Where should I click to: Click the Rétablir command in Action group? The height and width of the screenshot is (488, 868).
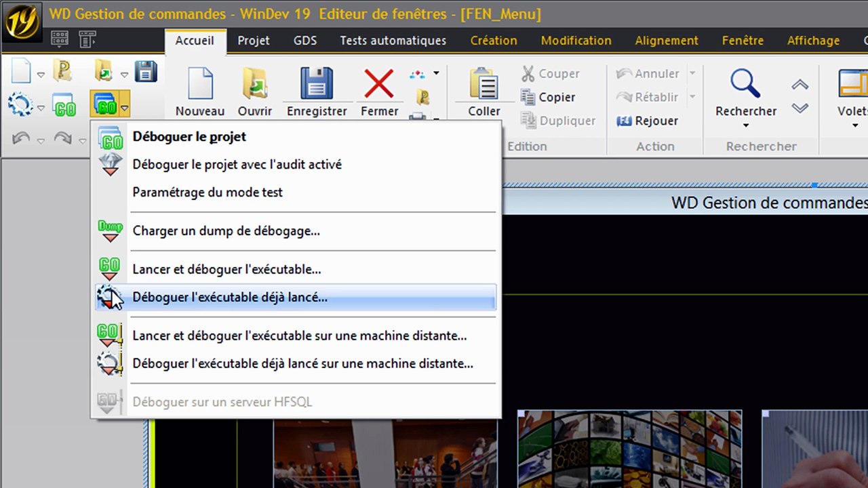click(x=648, y=97)
